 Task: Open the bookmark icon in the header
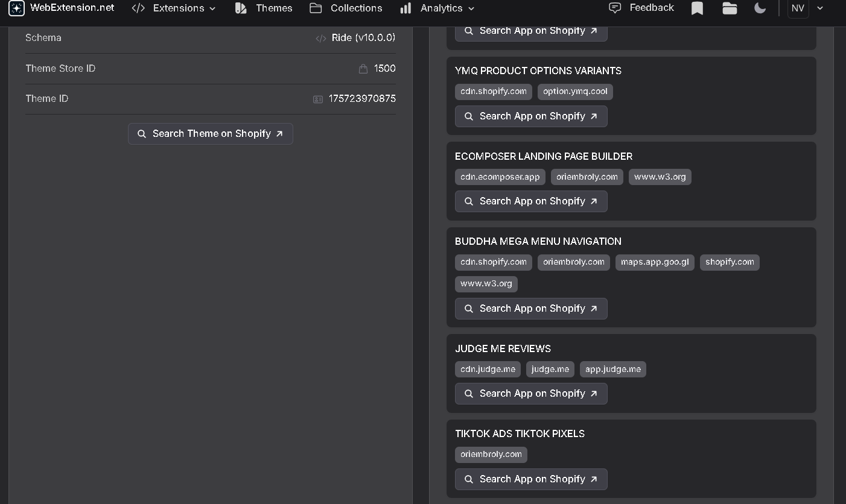[697, 8]
